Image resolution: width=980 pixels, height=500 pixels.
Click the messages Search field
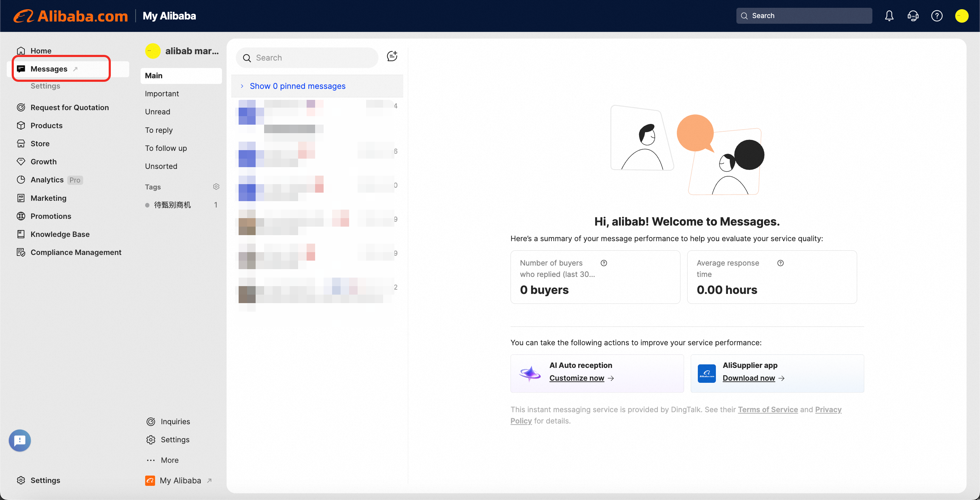(x=307, y=58)
